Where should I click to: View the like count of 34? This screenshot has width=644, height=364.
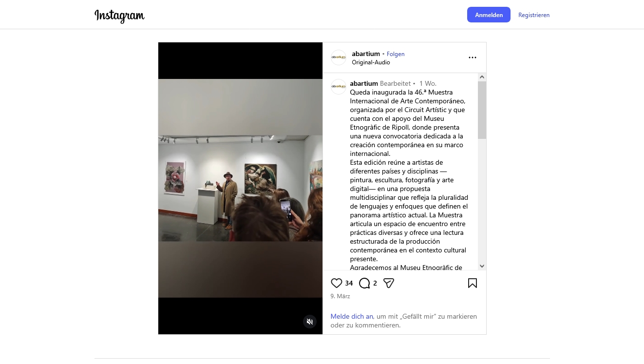[349, 283]
